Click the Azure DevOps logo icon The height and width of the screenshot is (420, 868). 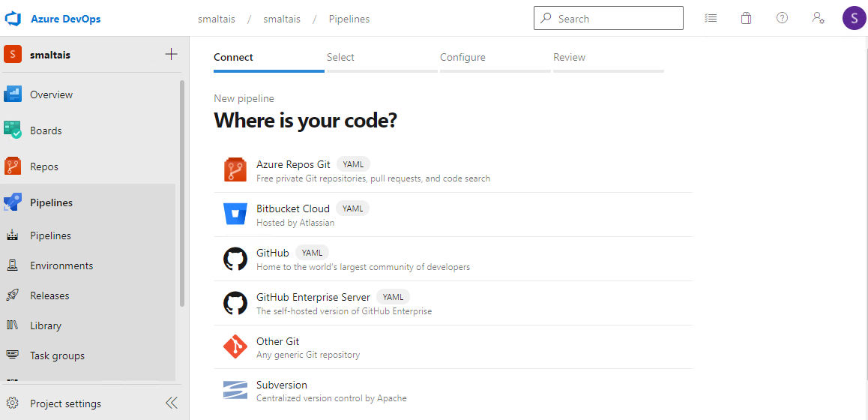[x=13, y=19]
